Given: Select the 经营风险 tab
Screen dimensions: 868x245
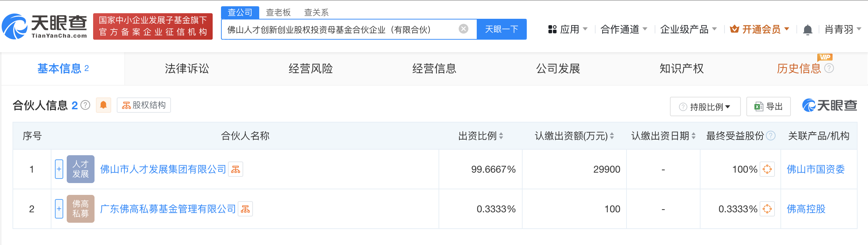Looking at the screenshot, I should tap(311, 69).
